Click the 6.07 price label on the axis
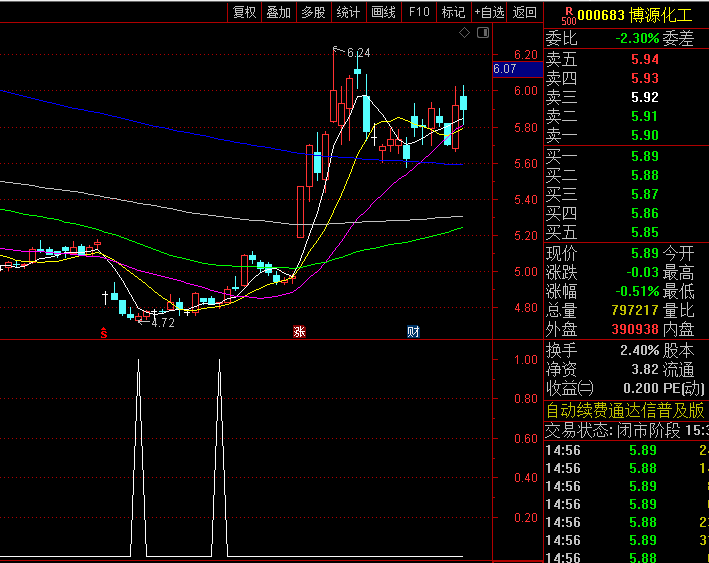709x563 pixels. (505, 69)
